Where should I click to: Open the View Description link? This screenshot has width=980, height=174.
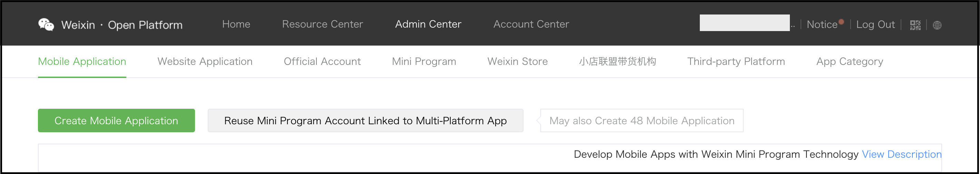click(902, 154)
